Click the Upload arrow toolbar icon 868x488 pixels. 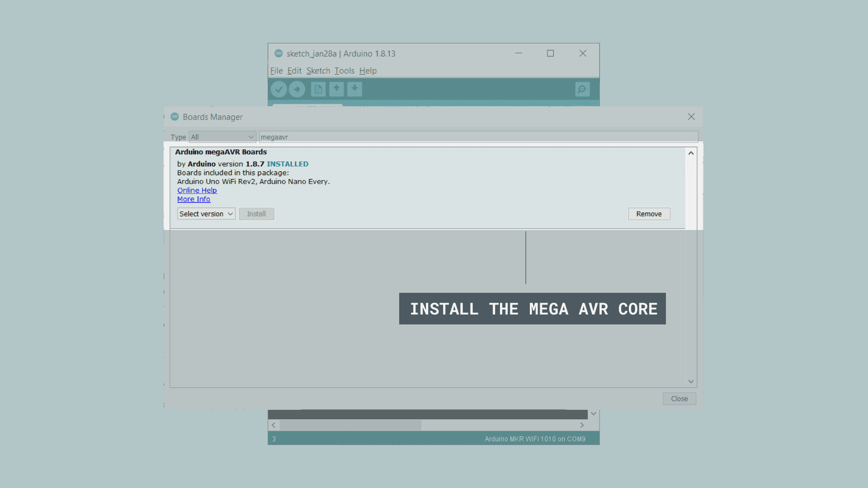[x=297, y=89]
